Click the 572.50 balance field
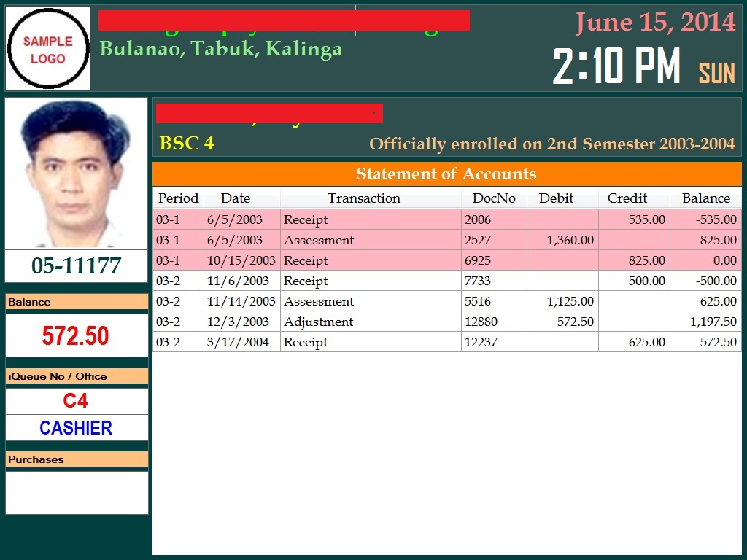The image size is (747, 560). (76, 336)
